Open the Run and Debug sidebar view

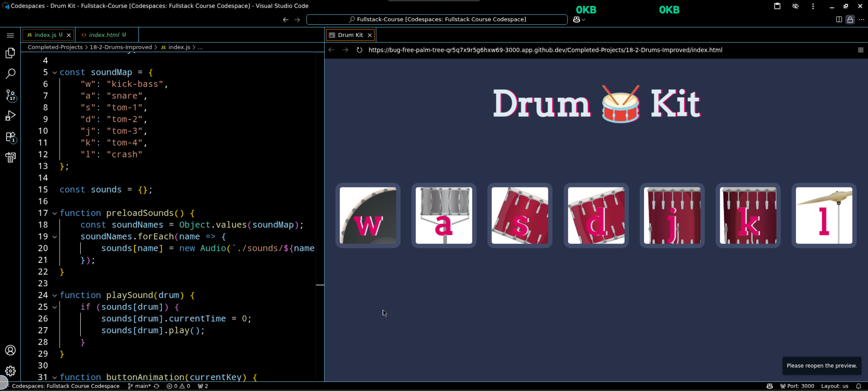pyautogui.click(x=10, y=115)
